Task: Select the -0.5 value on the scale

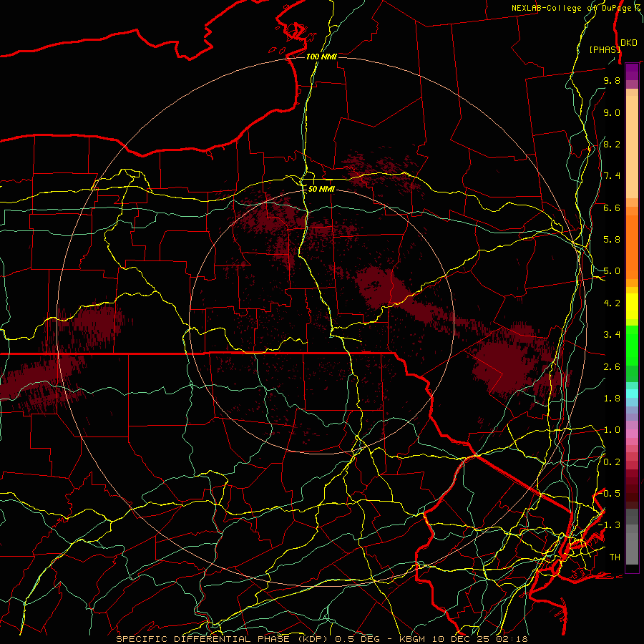Action: [x=610, y=494]
